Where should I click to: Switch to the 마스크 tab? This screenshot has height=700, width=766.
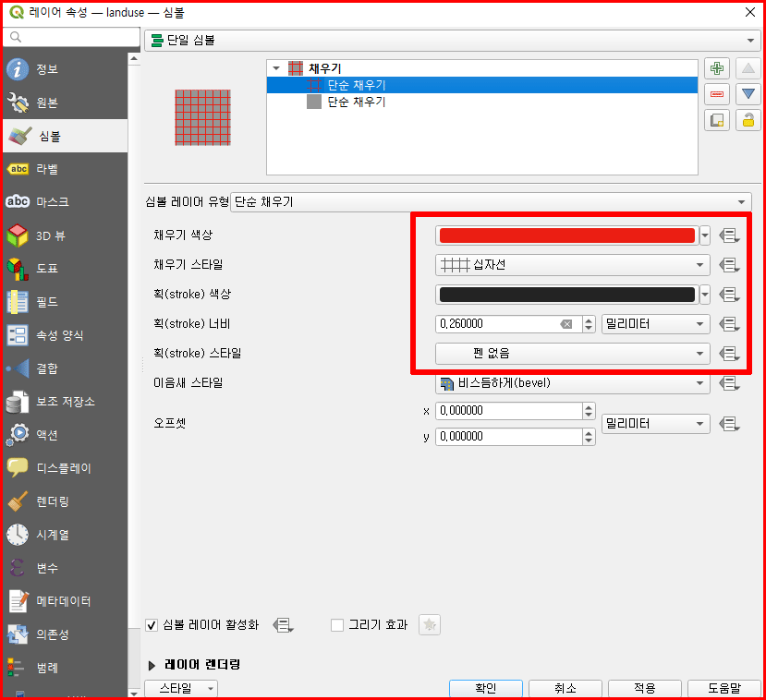coord(65,201)
